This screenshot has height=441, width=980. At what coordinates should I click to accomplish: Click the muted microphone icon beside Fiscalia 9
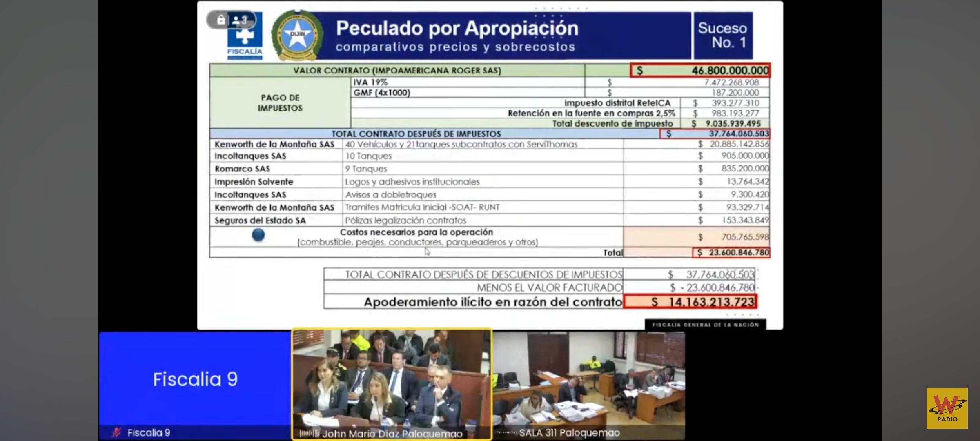117,432
